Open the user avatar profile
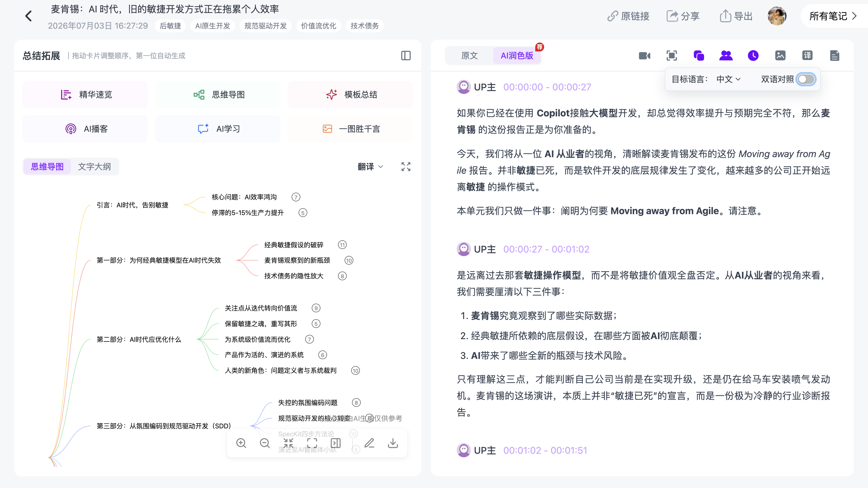868x488 pixels. [777, 16]
